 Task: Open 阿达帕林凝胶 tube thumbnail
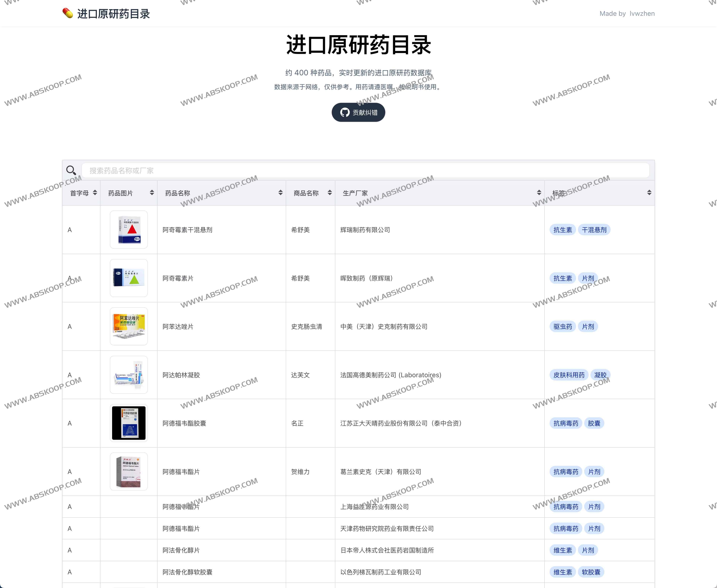point(129,375)
